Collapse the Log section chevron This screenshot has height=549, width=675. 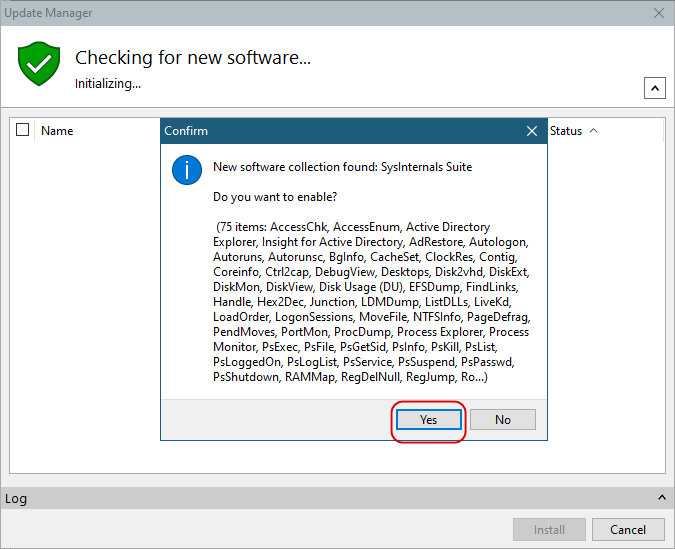pos(662,498)
